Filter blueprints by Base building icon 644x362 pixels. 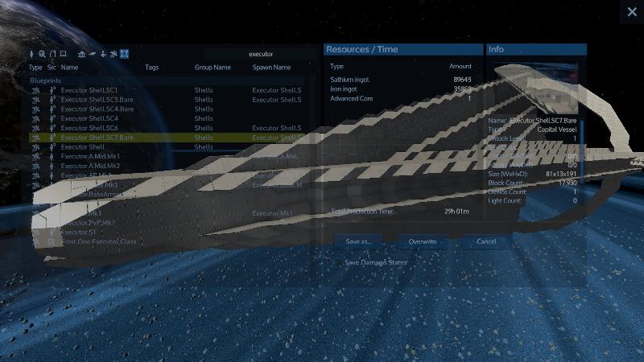coord(82,54)
